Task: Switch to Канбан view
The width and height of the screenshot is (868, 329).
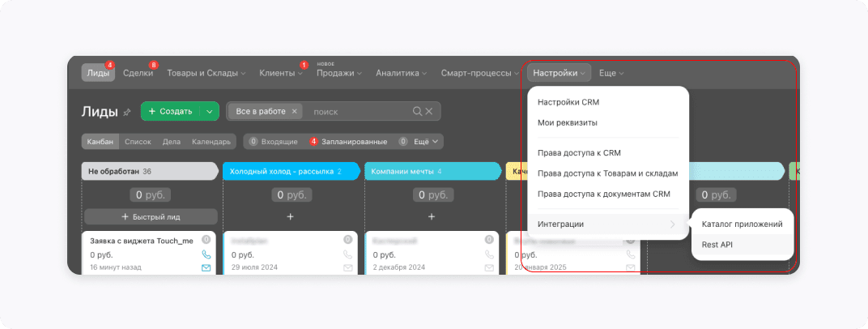Action: (100, 142)
